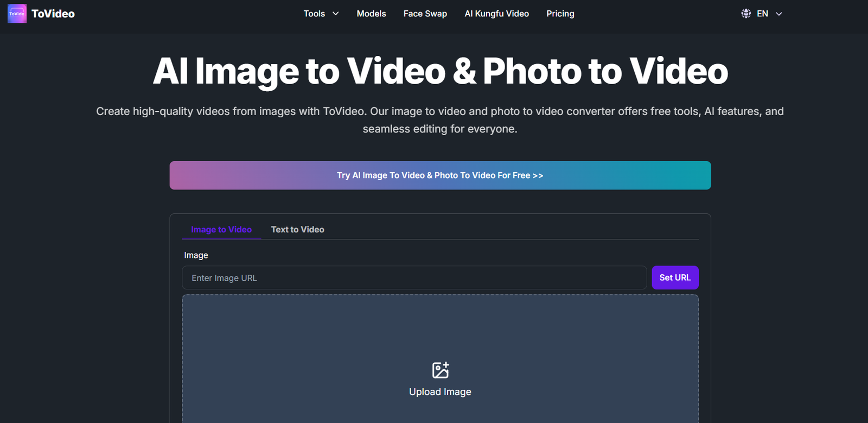Viewport: 868px width, 423px height.
Task: Expand the language chevron arrow
Action: click(x=779, y=14)
